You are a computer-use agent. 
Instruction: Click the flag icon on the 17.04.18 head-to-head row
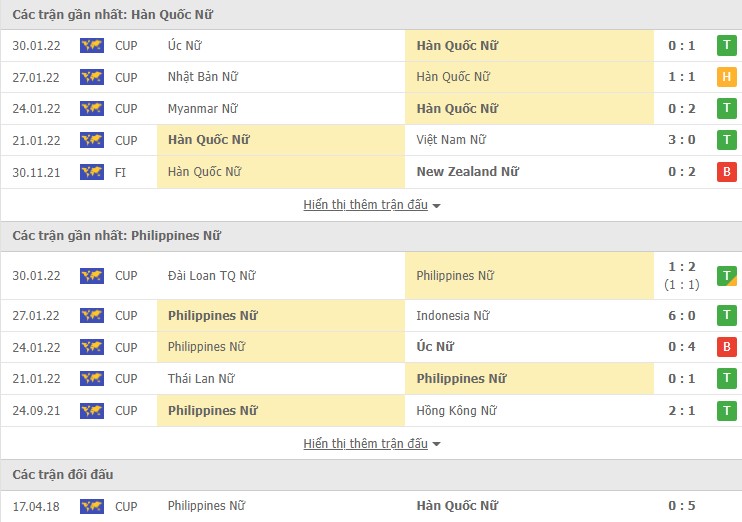[92, 506]
